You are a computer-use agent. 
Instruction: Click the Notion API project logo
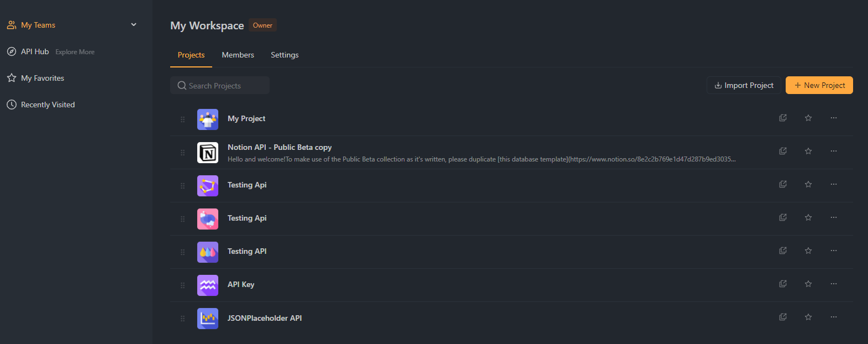pyautogui.click(x=208, y=153)
